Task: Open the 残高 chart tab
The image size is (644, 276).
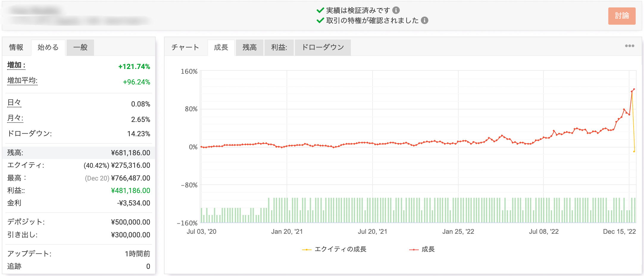Action: (x=249, y=48)
